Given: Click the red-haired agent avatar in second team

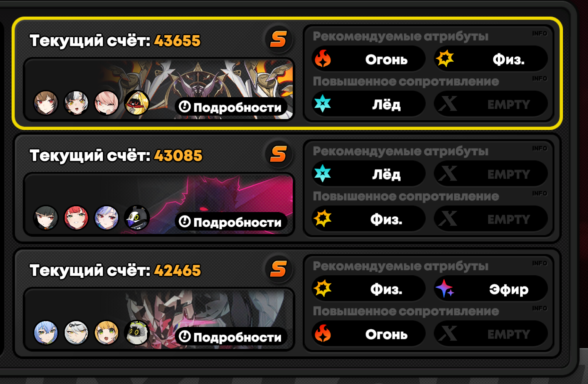Looking at the screenshot, I should [76, 218].
